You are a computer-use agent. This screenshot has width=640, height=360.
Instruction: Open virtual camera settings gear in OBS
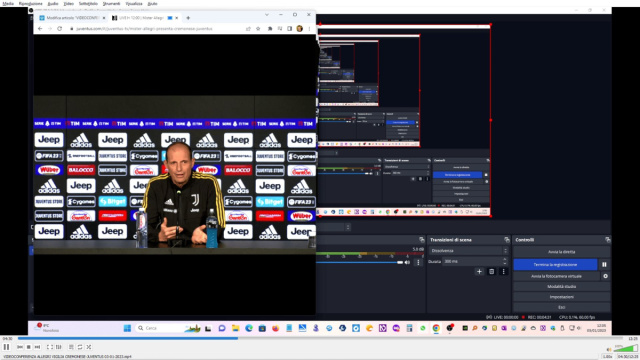(x=605, y=276)
